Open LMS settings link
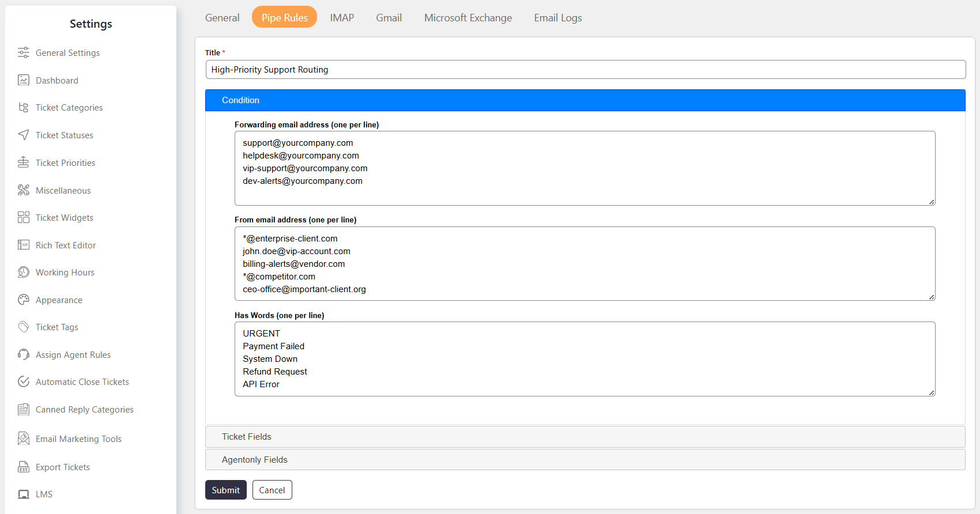Viewport: 980px width, 514px height. coord(44,494)
